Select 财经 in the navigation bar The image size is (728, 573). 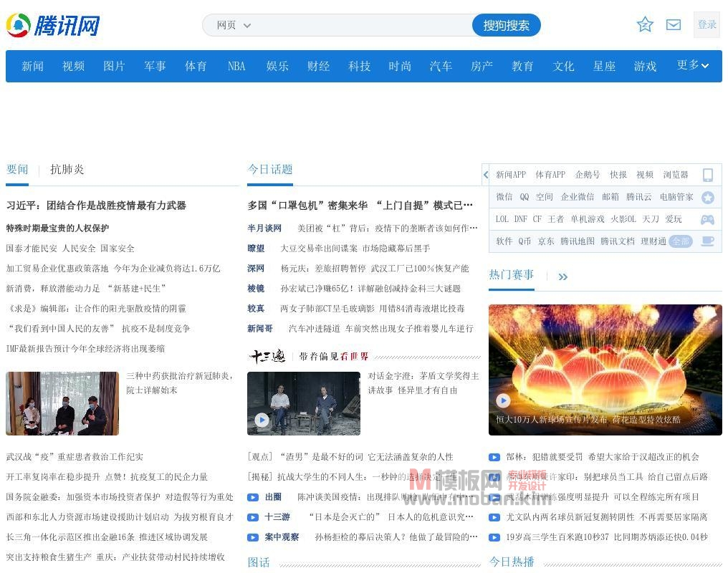(x=318, y=67)
